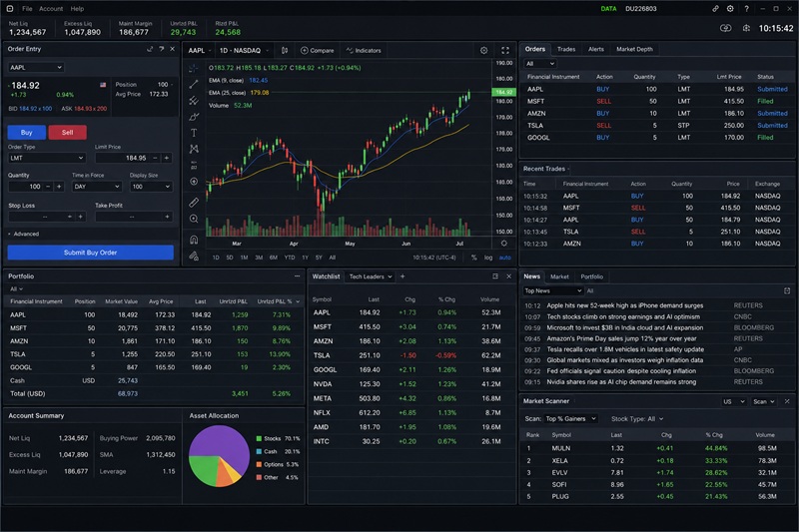Open the Top News filter dropdown
Viewport: 799px width, 532px height.
[x=553, y=290]
